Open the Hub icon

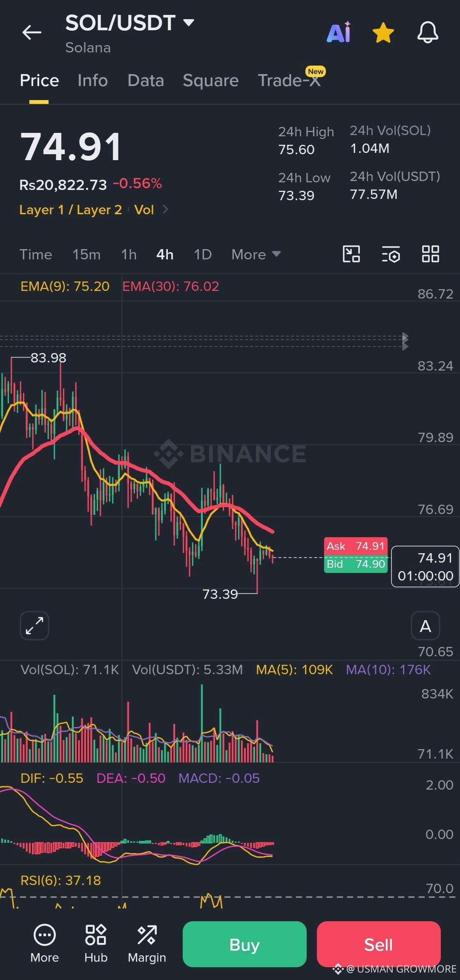coord(96,944)
